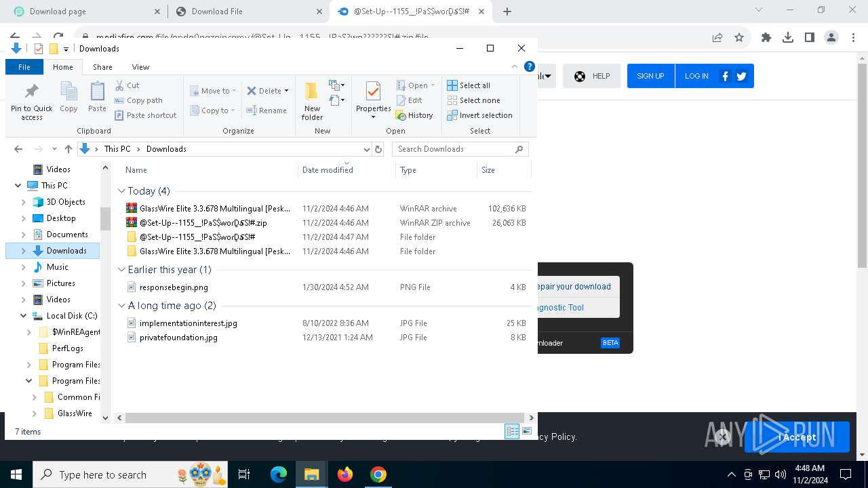Click the New folder icon
Image resolution: width=868 pixels, height=488 pixels.
pos(312,91)
